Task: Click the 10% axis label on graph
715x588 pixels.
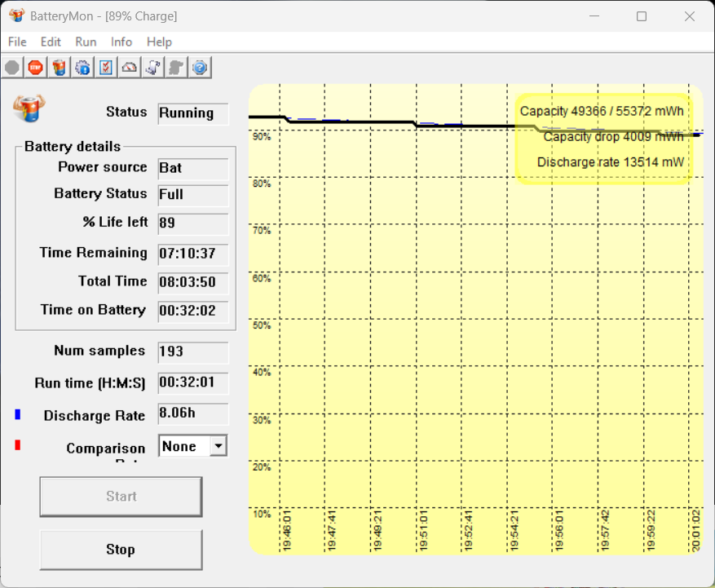Action: pyautogui.click(x=262, y=514)
